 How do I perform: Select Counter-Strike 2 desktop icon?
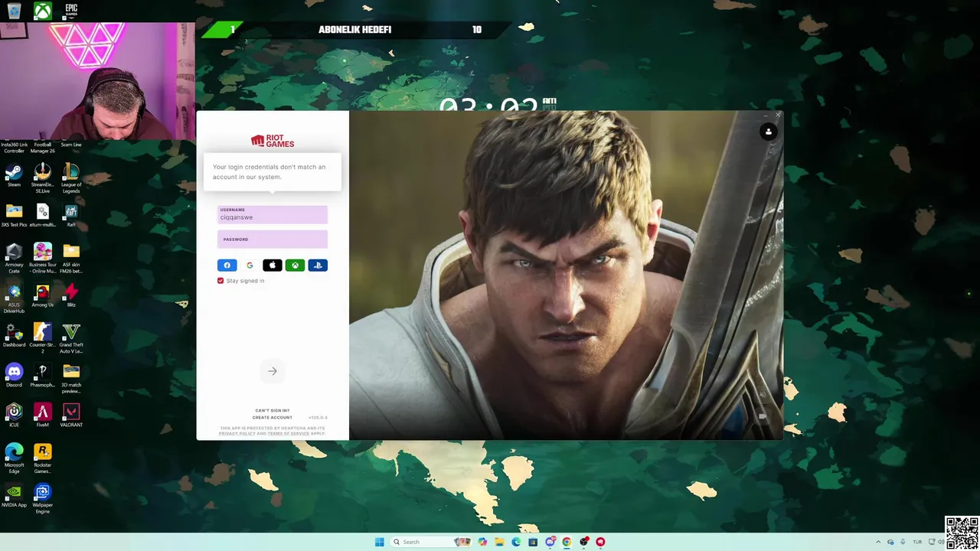point(42,338)
